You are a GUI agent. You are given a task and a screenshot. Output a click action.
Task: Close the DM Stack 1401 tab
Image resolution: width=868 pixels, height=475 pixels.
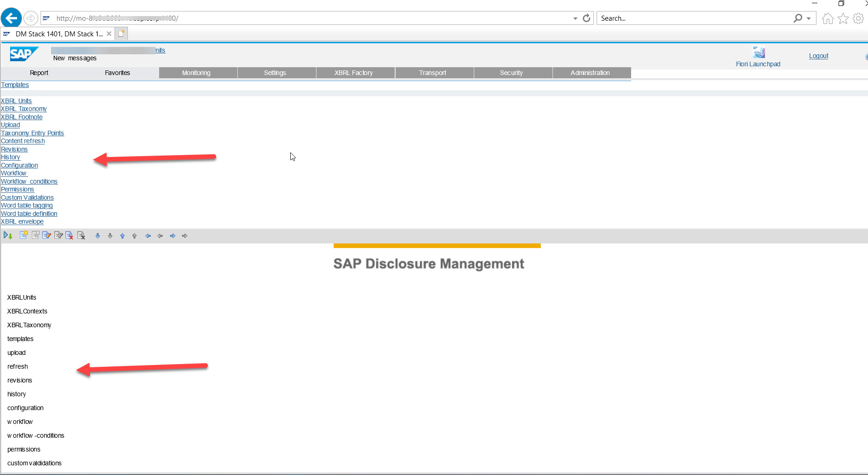pyautogui.click(x=109, y=34)
